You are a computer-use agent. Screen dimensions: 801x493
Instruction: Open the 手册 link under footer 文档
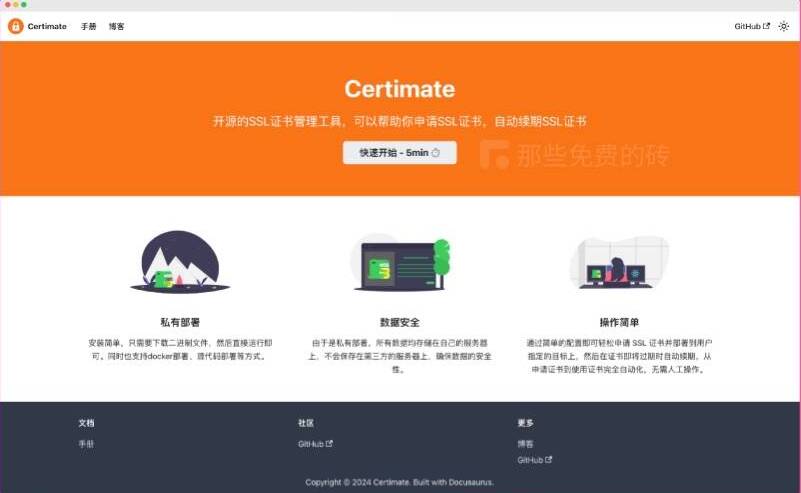point(86,444)
